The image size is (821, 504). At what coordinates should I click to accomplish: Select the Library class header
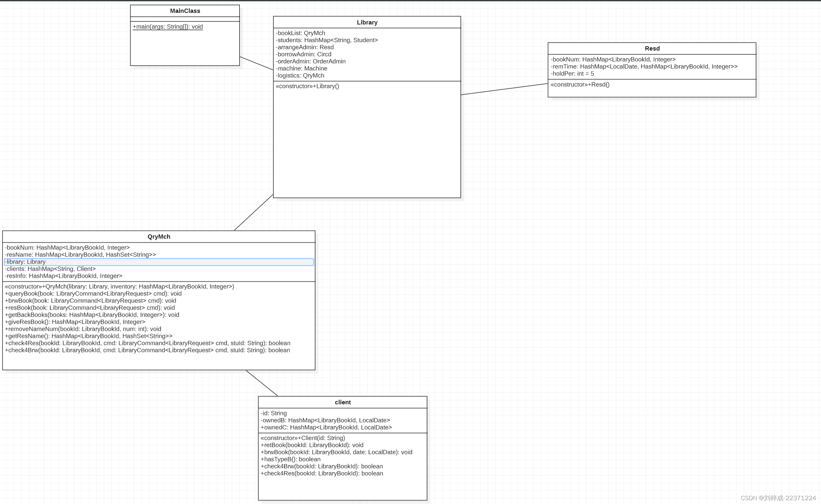(367, 22)
